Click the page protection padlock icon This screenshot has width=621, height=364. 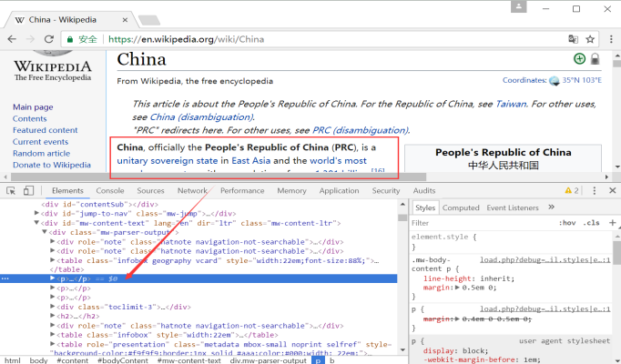click(595, 58)
